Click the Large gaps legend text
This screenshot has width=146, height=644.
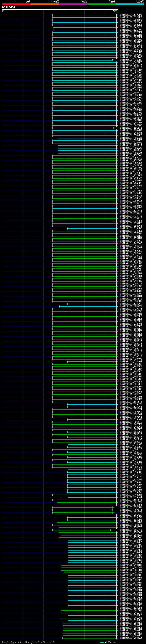(10, 642)
